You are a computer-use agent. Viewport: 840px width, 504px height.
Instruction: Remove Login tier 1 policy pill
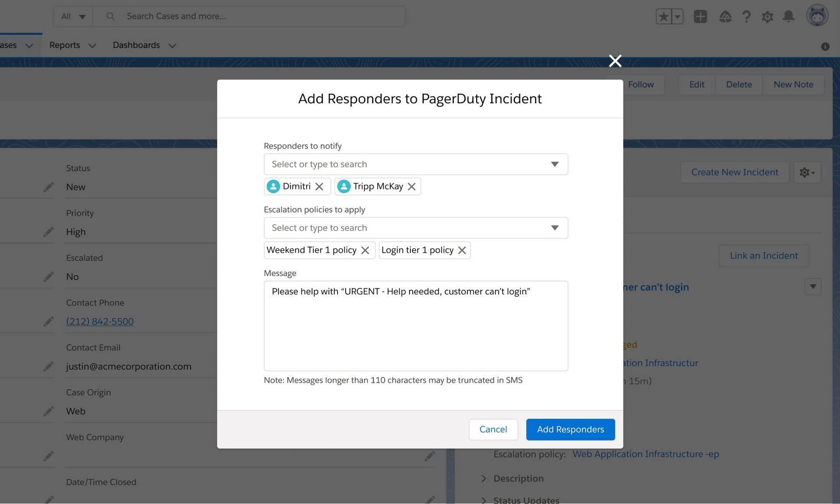462,250
